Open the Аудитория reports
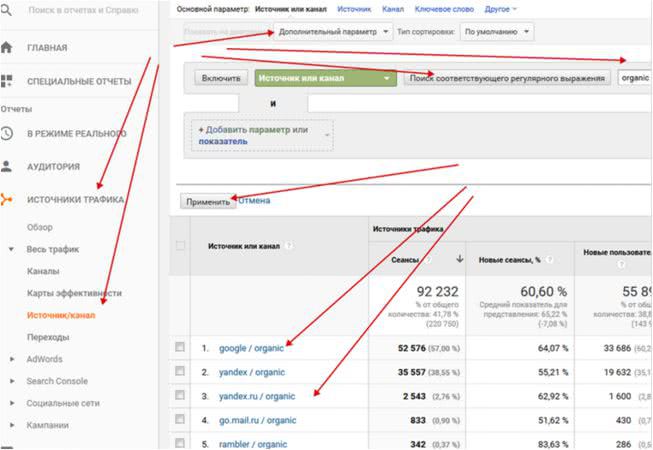The width and height of the screenshot is (653, 450). (53, 167)
